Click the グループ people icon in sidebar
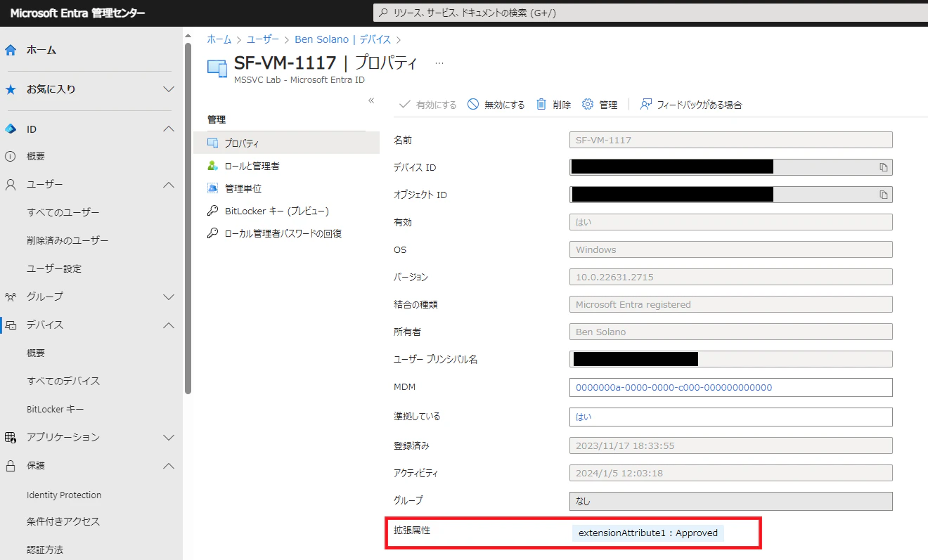The image size is (928, 560). pos(11,297)
